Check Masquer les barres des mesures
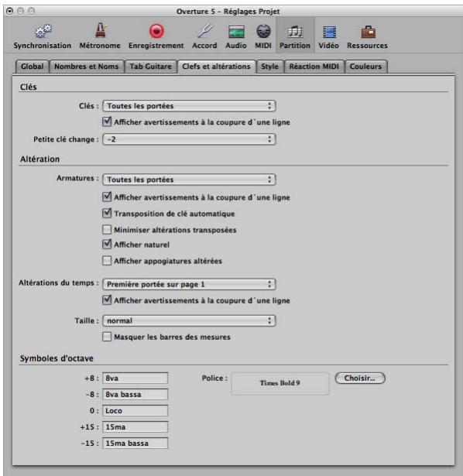 click(x=107, y=337)
